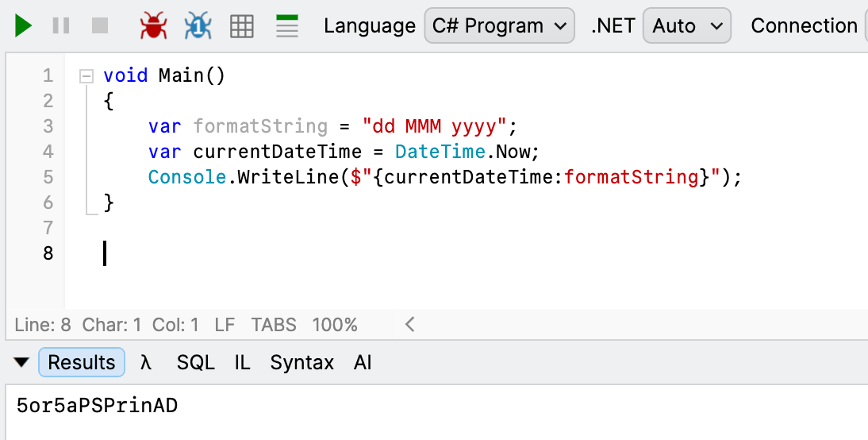Click the formatString variable declaration
The height and width of the screenshot is (440, 868).
(260, 126)
